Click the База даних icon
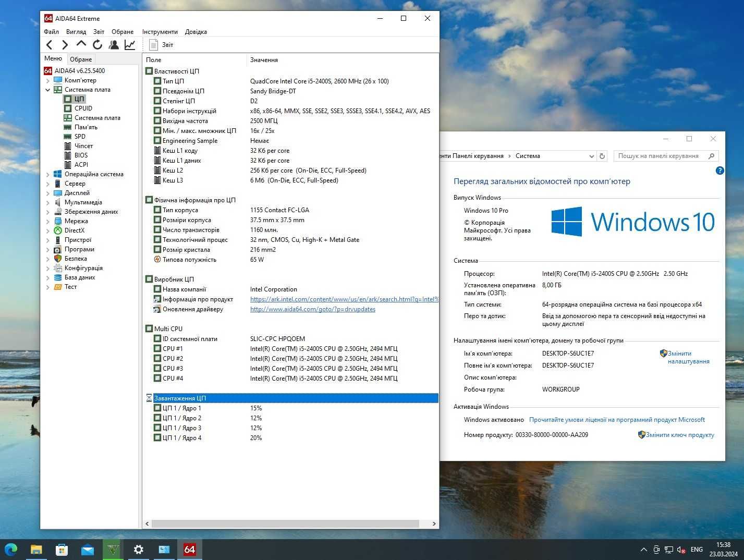 (58, 277)
